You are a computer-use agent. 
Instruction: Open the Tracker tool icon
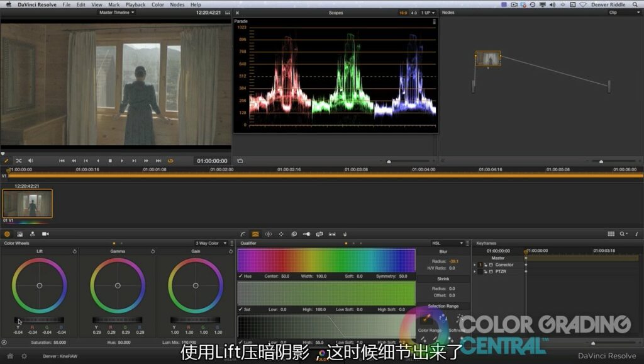pos(280,234)
